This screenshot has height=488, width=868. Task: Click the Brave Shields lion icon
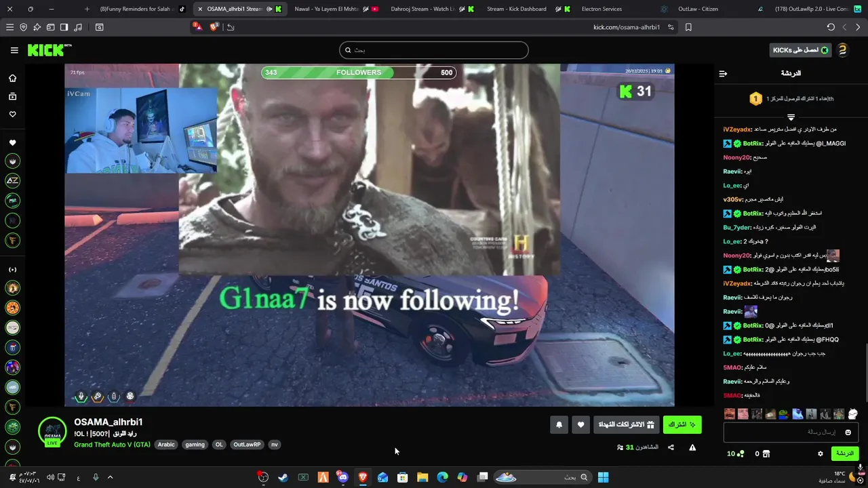(214, 27)
